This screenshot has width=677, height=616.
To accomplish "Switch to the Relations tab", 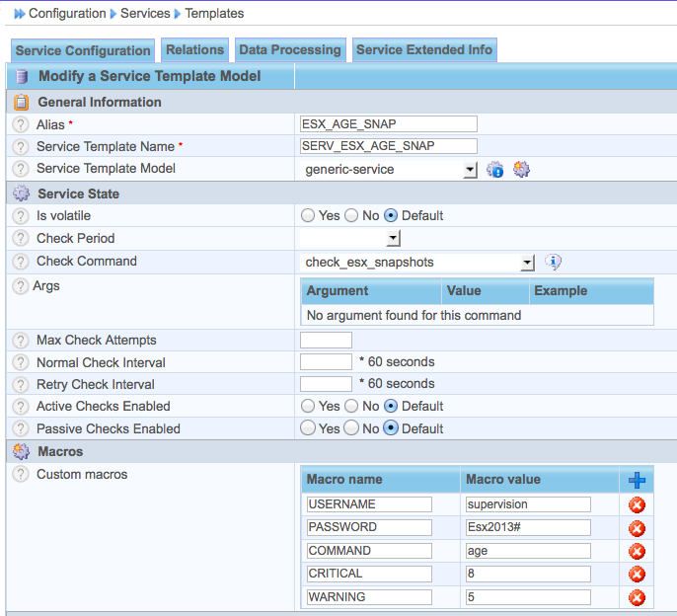I will pos(194,49).
